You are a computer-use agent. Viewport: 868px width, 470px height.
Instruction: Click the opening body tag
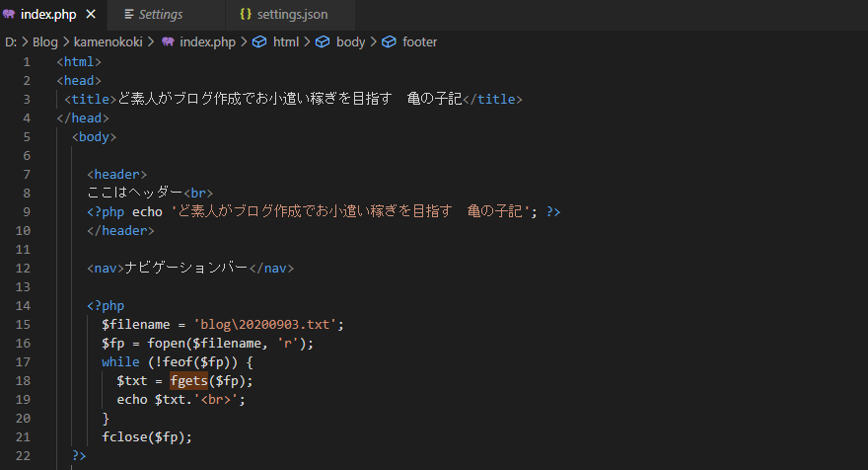(x=94, y=137)
